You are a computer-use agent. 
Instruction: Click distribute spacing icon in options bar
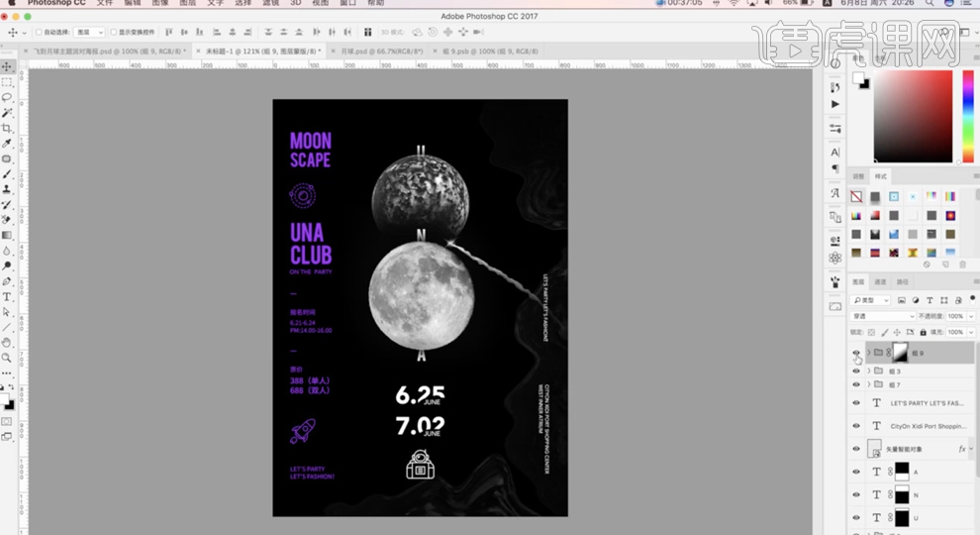coord(367,32)
